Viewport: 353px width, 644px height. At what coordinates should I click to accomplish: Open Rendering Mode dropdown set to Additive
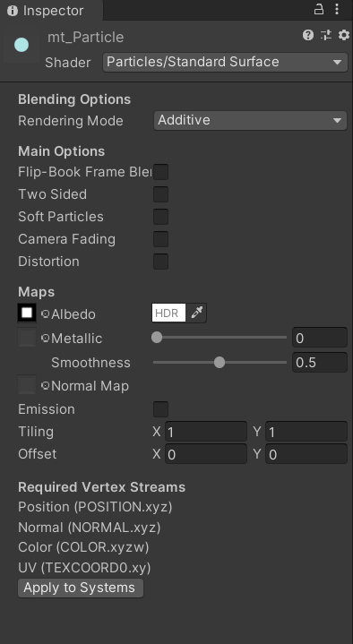(x=250, y=120)
